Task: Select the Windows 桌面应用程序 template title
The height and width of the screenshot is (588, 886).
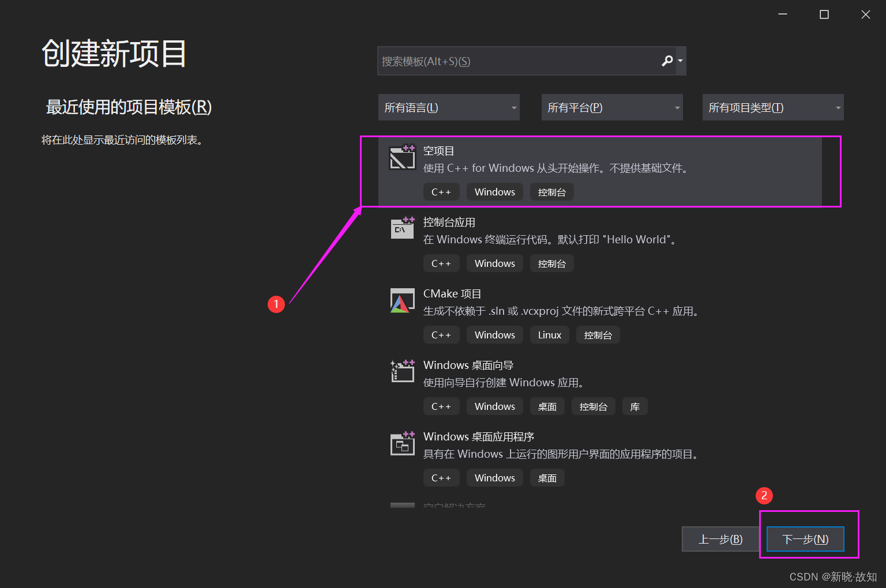Action: [479, 437]
